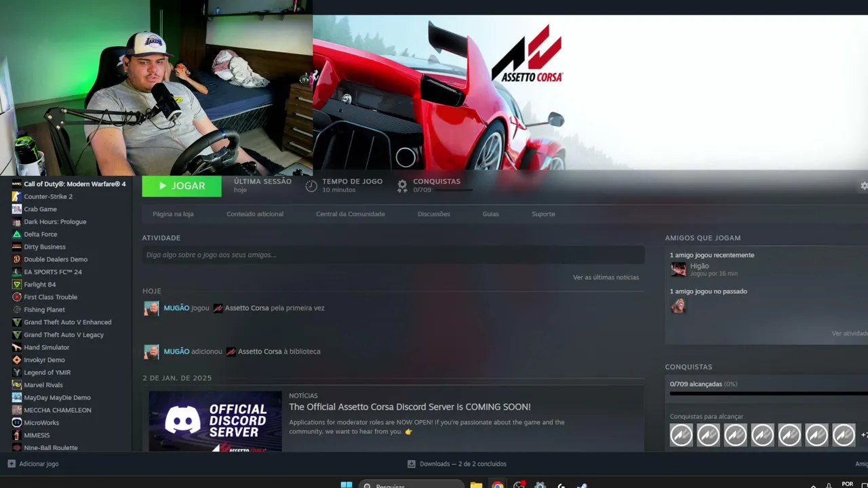Open the avatar under '1 amigo jogou no passado'
Viewport: 868px width, 488px height.
tap(678, 306)
